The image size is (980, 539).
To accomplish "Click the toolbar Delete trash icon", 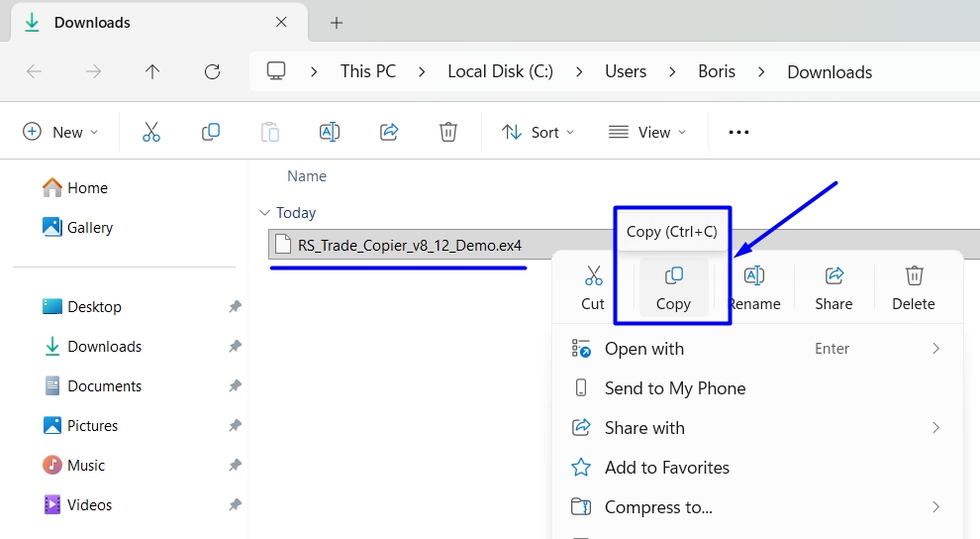I will coord(448,132).
